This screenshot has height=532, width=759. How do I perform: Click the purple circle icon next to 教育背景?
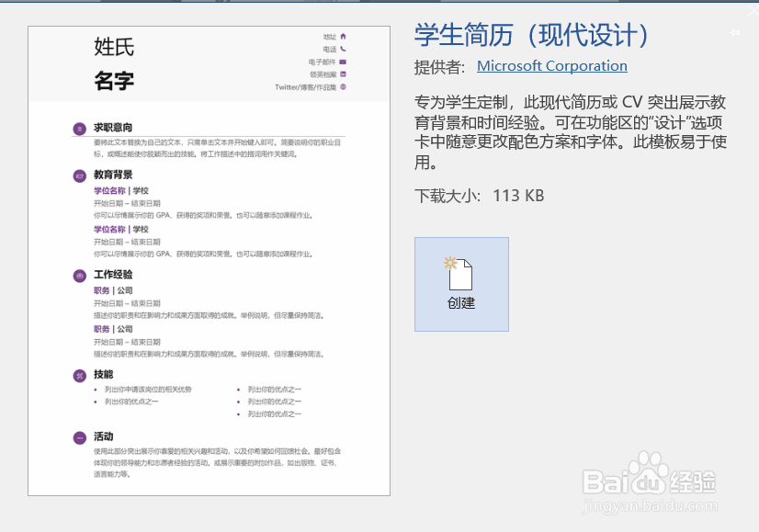click(79, 176)
